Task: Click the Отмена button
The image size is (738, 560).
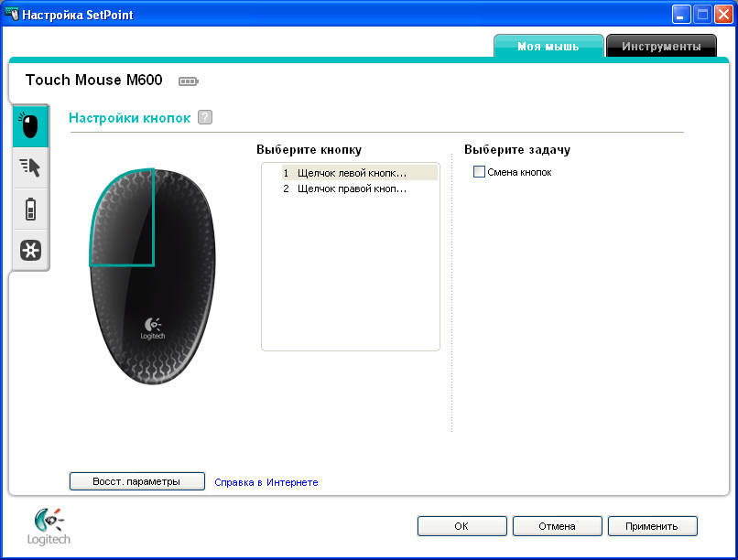Action: point(558,526)
